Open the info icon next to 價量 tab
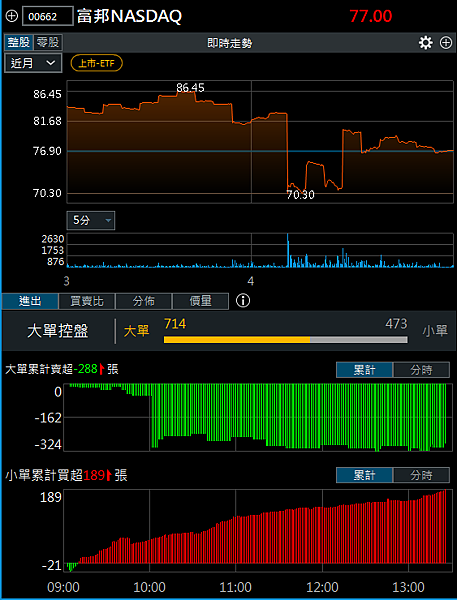The width and height of the screenshot is (457, 600). coord(243,301)
